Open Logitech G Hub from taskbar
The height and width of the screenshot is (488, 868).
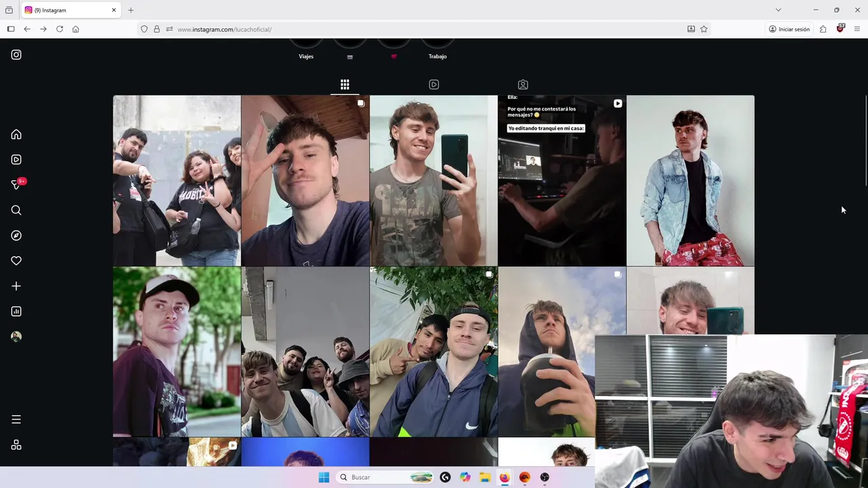(x=445, y=477)
